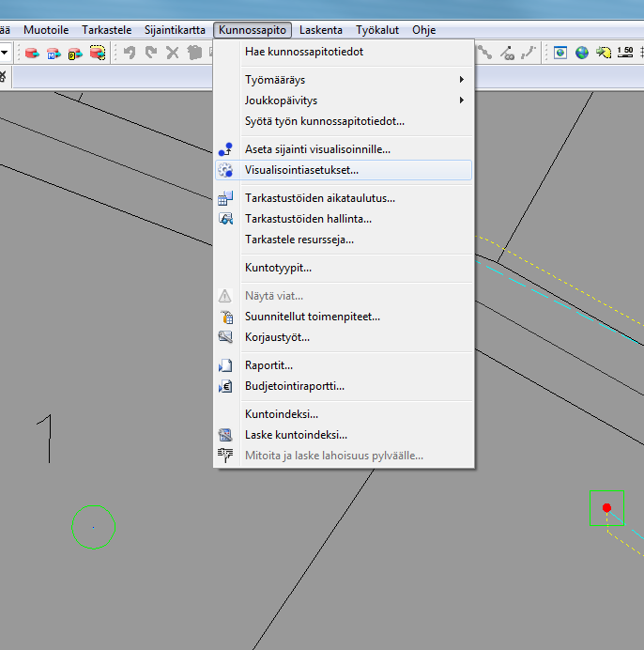
Task: Select Tarkastustöiden hallinta menu entry
Action: click(x=344, y=219)
